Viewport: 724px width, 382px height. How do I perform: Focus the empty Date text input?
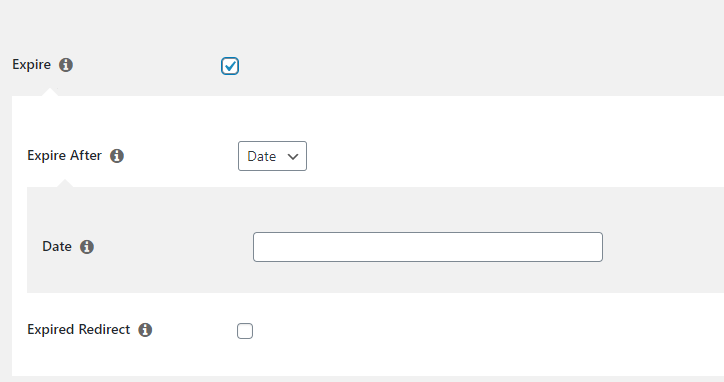(x=428, y=247)
